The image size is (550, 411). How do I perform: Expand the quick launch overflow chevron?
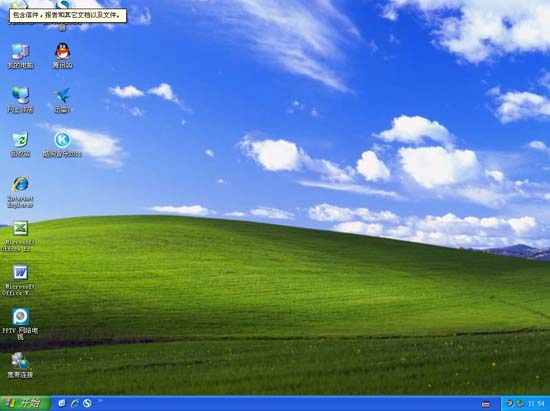pos(100,400)
